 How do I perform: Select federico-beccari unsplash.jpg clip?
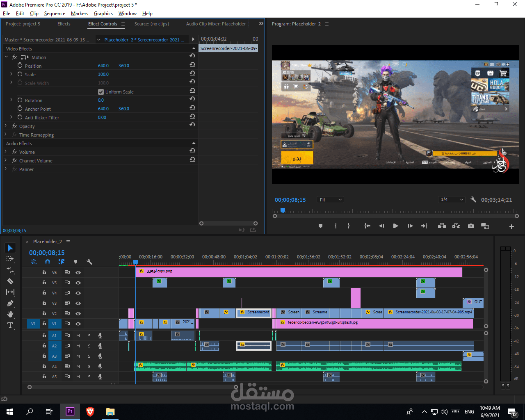point(374,323)
